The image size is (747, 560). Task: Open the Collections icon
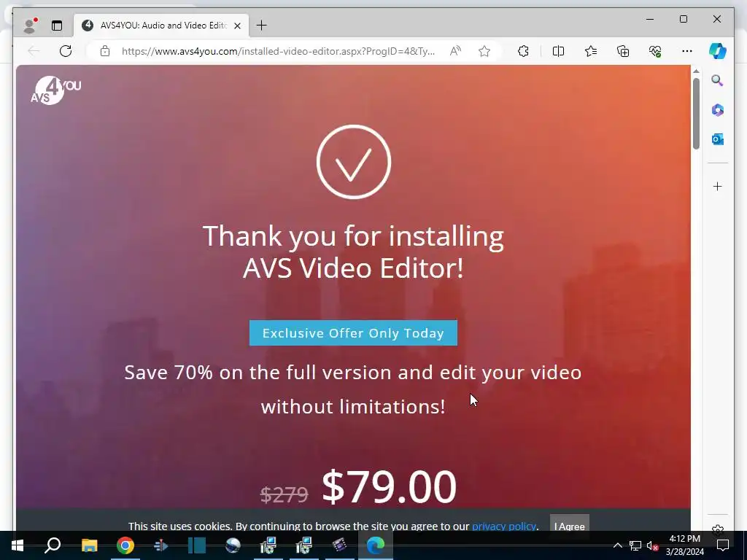pos(623,51)
